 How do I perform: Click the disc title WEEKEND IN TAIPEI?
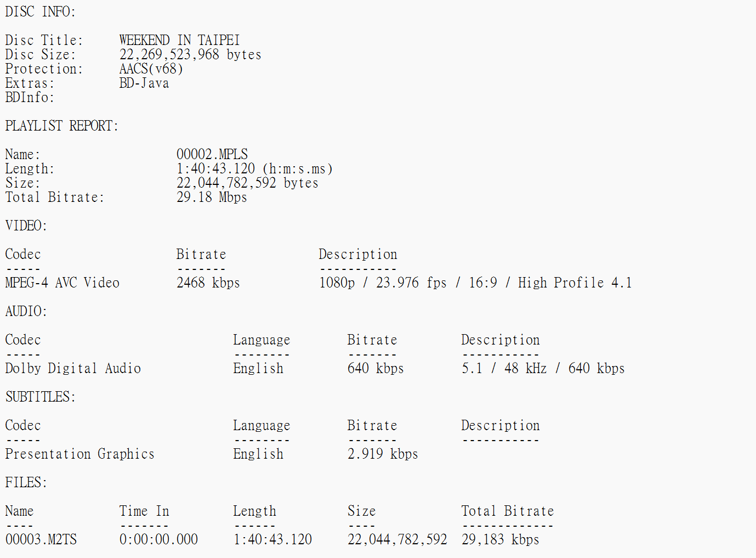point(179,40)
